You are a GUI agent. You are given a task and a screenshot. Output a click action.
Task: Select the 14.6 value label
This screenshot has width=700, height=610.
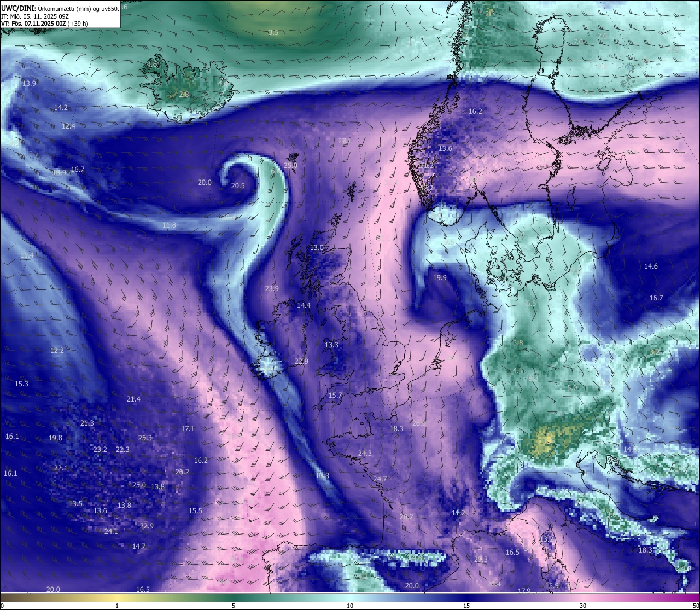pyautogui.click(x=651, y=266)
